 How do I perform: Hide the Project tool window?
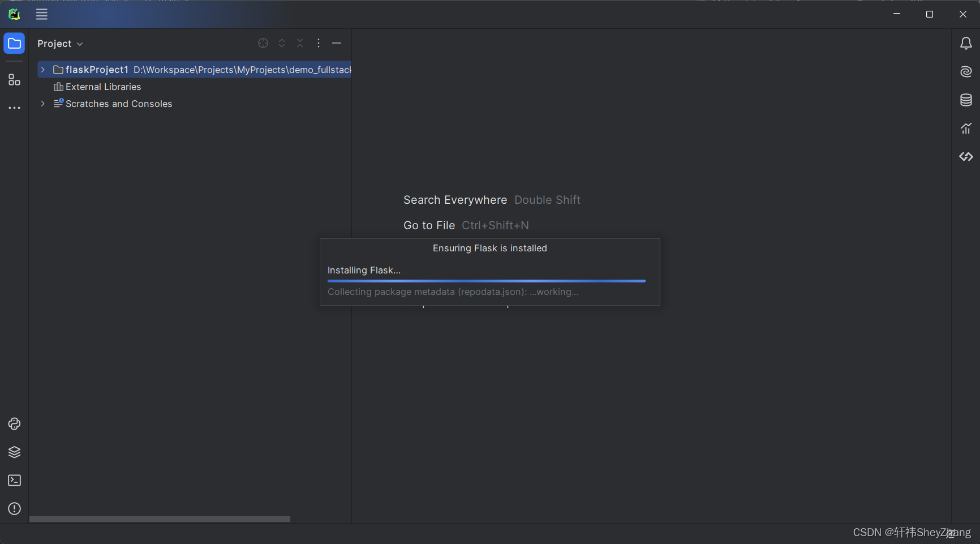337,44
